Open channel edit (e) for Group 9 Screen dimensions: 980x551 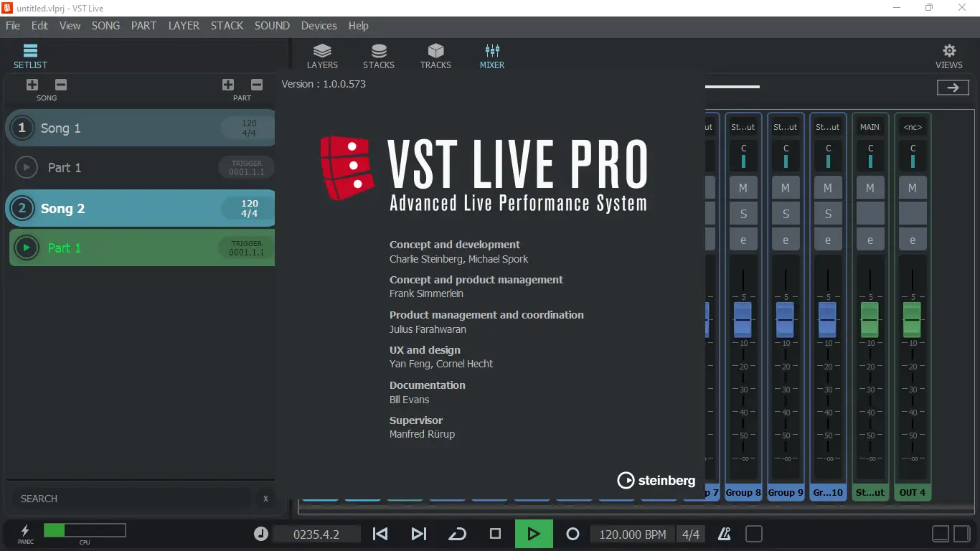[786, 240]
